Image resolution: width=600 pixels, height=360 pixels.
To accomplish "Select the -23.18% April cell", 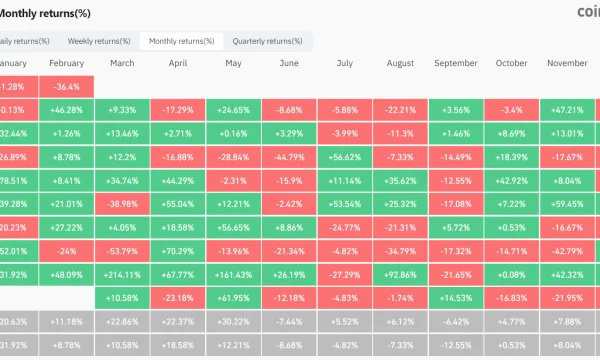I will coord(178,298).
